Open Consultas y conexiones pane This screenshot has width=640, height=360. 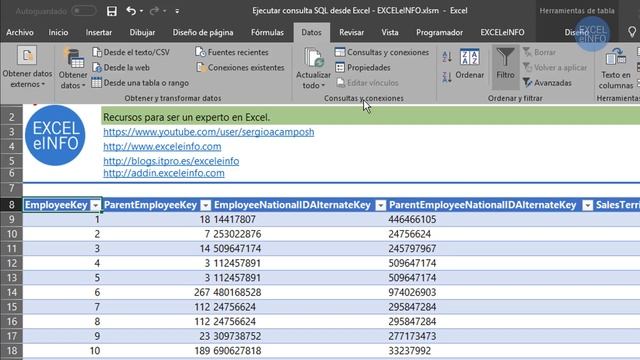coord(382,52)
